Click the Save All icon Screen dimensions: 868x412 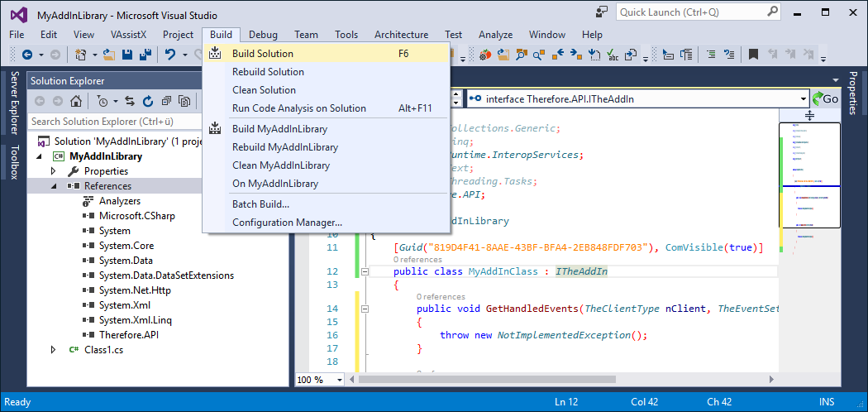point(145,55)
